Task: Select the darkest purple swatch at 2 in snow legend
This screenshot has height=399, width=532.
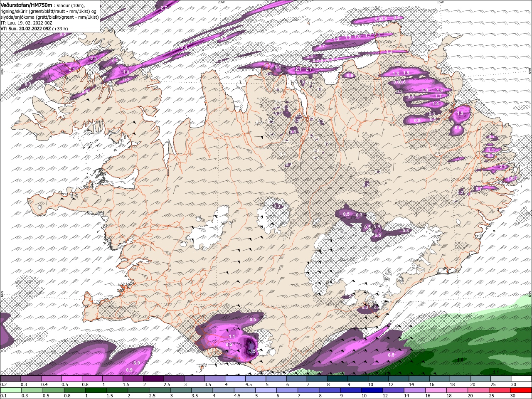Action: point(153,379)
